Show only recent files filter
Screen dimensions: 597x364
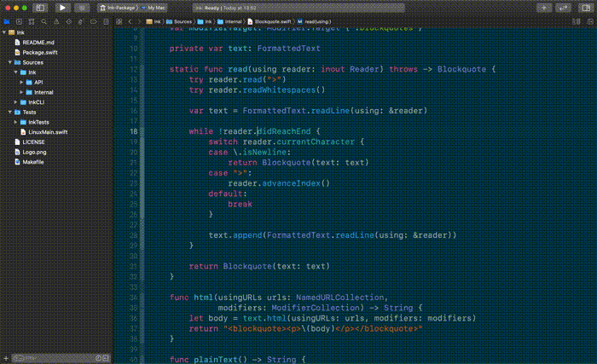(x=98, y=358)
